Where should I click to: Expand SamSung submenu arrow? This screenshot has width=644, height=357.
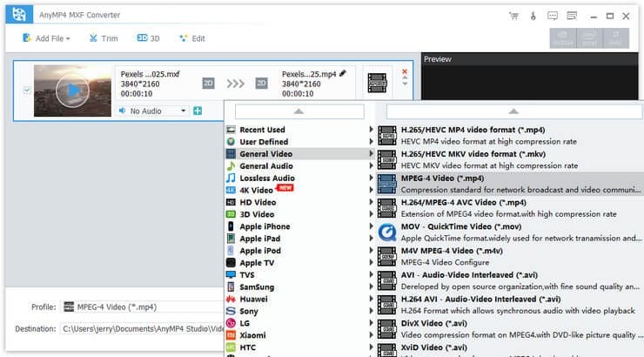coord(371,286)
